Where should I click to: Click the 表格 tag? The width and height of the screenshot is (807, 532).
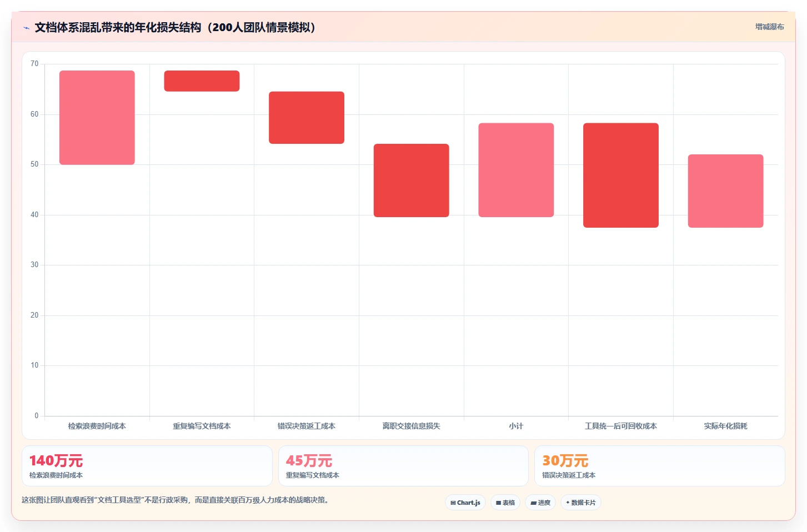(x=505, y=503)
